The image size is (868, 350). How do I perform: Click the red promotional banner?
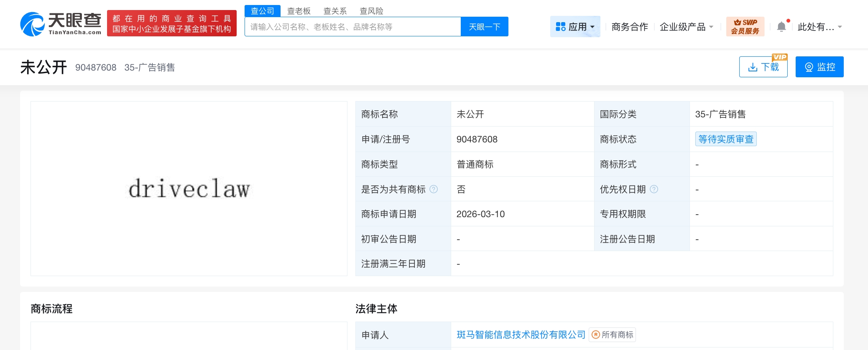172,23
